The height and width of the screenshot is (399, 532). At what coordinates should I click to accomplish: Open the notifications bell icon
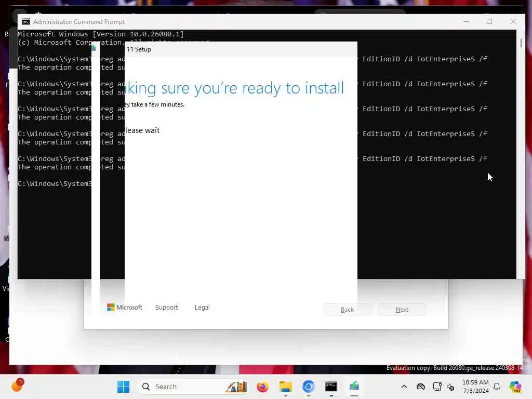[x=497, y=387]
